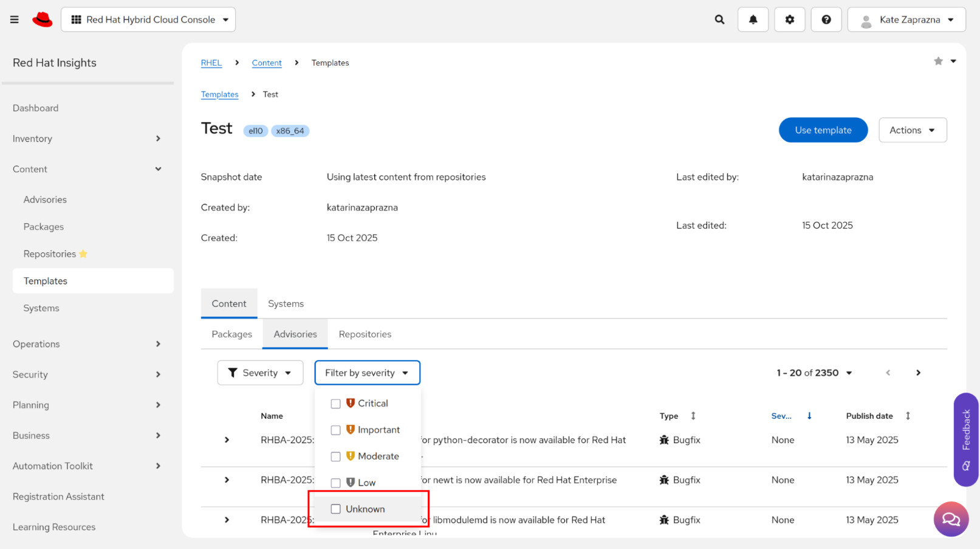Open the hamburger navigation menu
Viewport: 980px width, 549px height.
15,19
